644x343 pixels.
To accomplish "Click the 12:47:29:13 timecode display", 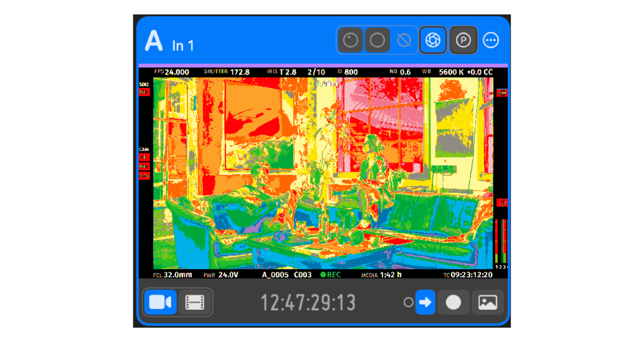I will click(308, 303).
